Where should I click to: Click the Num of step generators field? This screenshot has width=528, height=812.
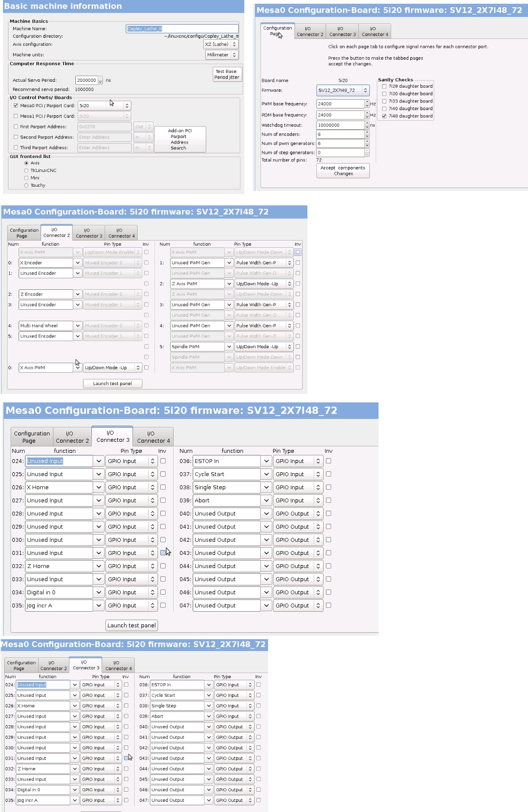point(340,152)
